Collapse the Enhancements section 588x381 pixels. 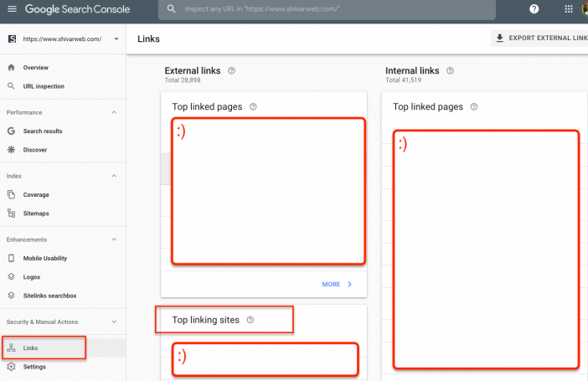pyautogui.click(x=114, y=239)
